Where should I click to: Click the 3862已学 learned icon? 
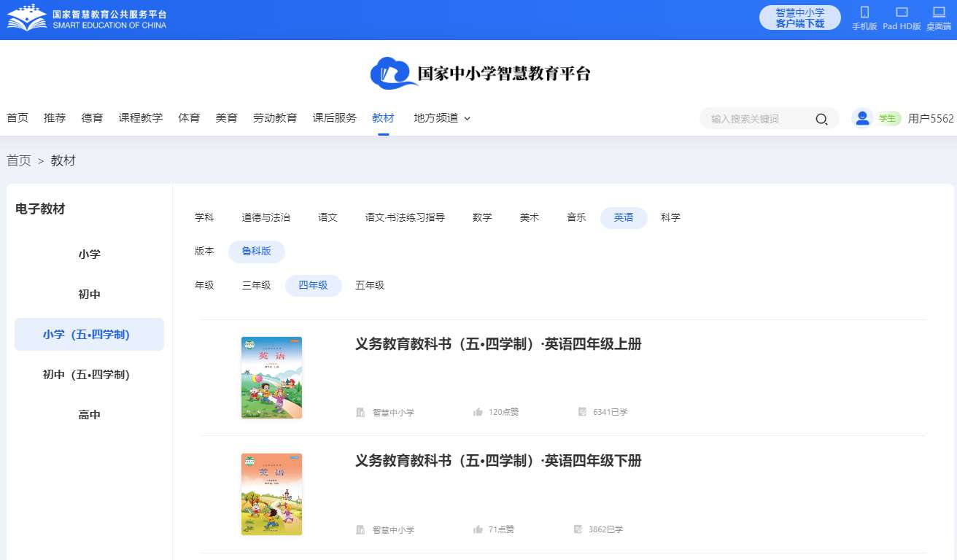(x=578, y=529)
